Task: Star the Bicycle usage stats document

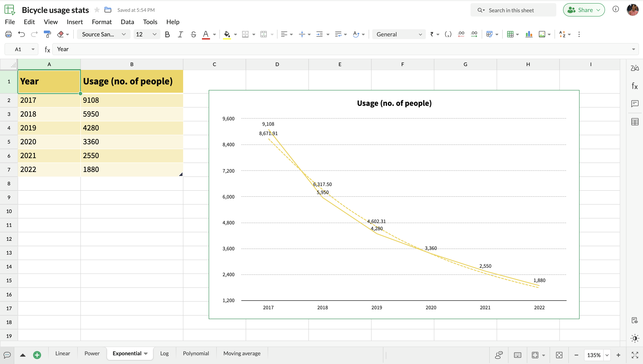Action: 97,10
